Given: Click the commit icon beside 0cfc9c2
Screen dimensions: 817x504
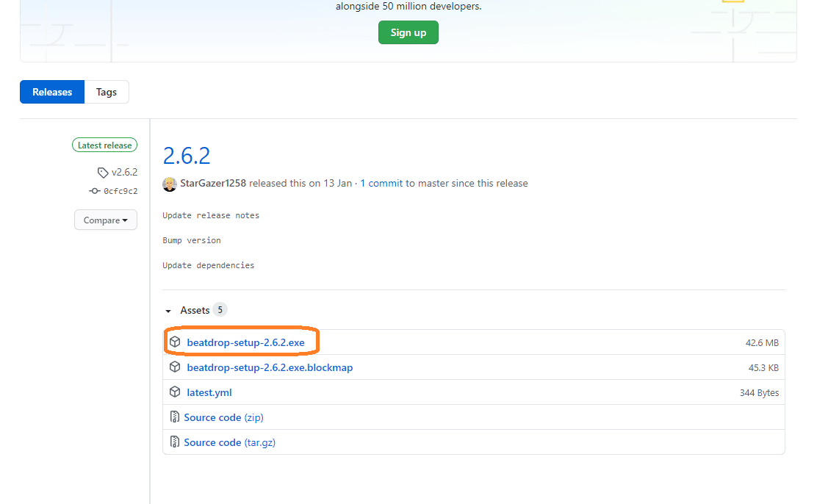Looking at the screenshot, I should [94, 191].
